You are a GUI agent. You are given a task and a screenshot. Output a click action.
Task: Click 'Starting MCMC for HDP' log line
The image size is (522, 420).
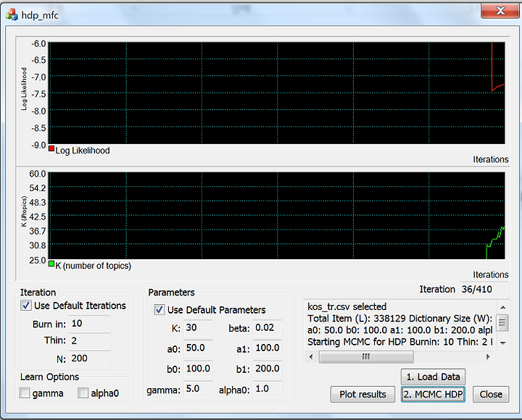399,342
